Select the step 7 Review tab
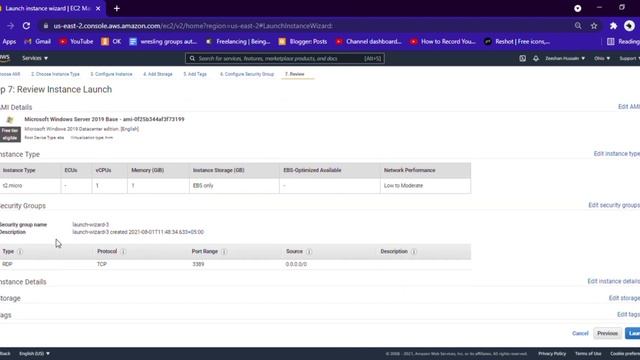This screenshot has height=360, width=640. coord(295,74)
